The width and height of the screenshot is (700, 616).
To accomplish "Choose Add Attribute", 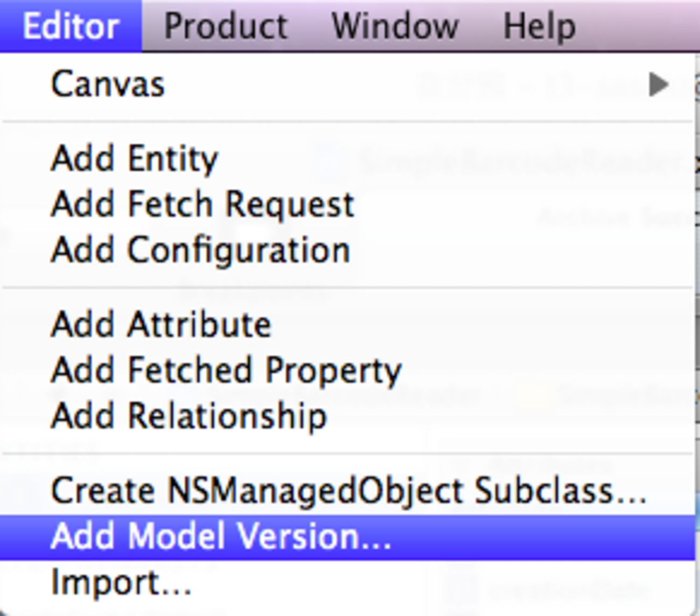I will pyautogui.click(x=161, y=324).
